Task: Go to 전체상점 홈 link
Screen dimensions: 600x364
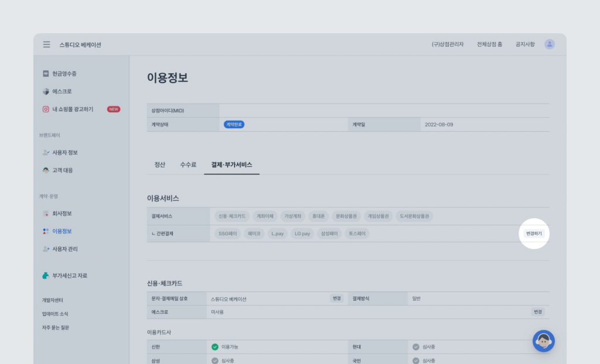Action: (x=489, y=44)
